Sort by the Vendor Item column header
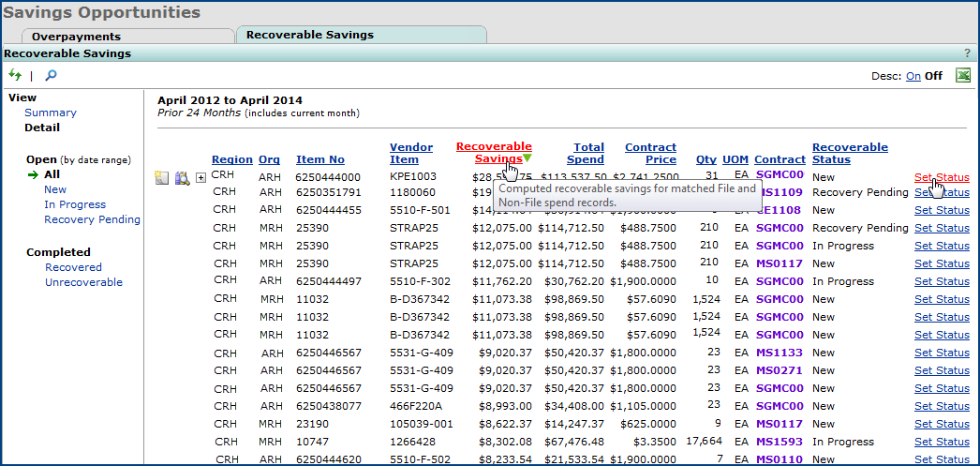Viewport: 980px width, 466px height. pyautogui.click(x=410, y=154)
